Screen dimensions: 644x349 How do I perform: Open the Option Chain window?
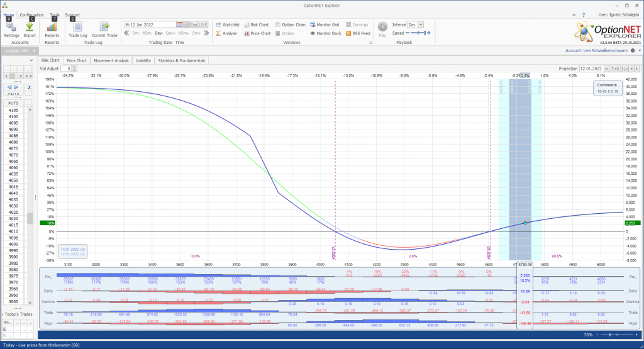pyautogui.click(x=289, y=25)
